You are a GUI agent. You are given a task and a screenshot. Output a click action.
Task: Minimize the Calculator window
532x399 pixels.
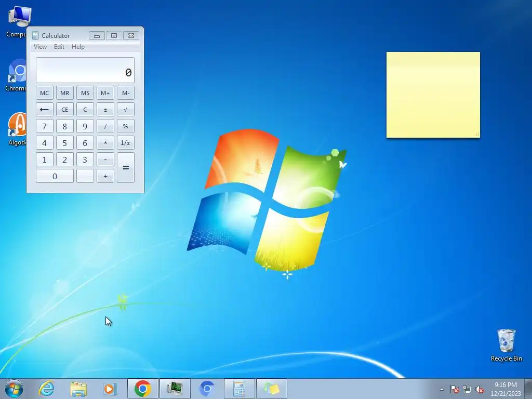[x=97, y=36]
